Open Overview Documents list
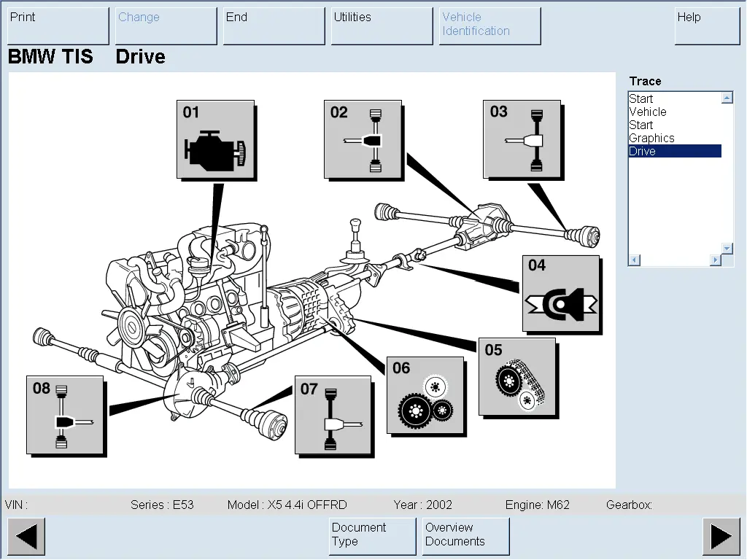 click(465, 536)
